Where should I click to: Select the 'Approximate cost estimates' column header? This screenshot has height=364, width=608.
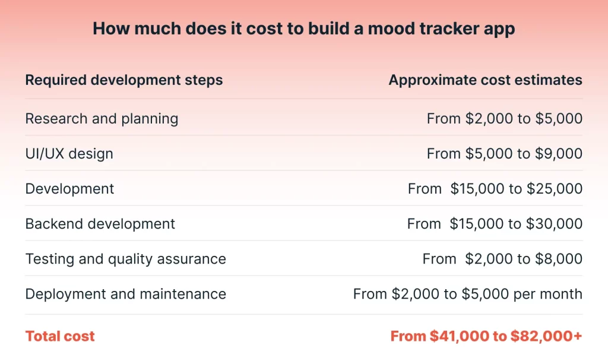[x=486, y=80]
